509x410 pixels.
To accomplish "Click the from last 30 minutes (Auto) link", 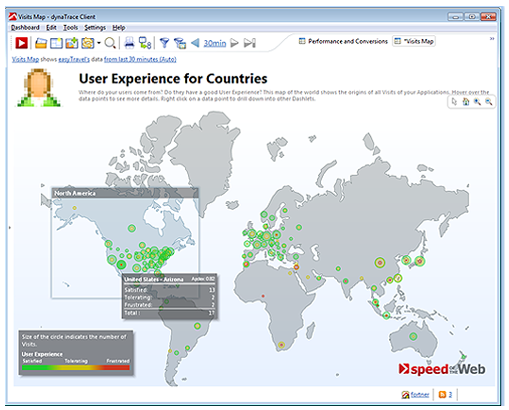I will click(x=140, y=59).
